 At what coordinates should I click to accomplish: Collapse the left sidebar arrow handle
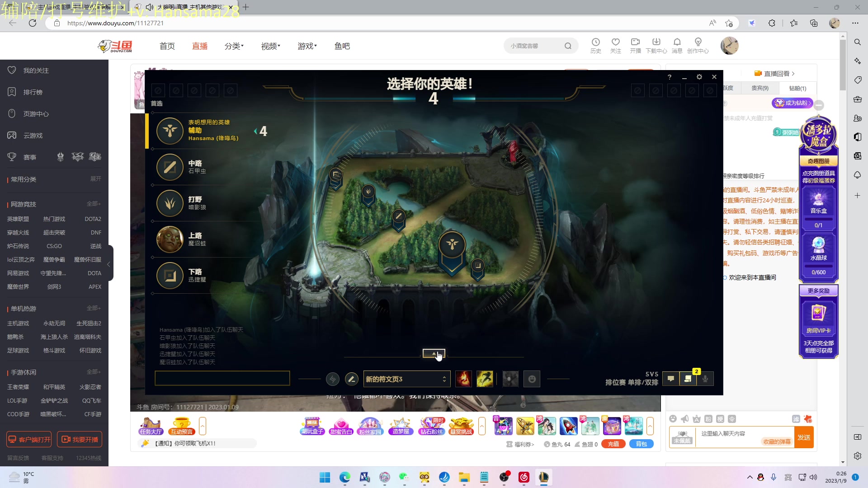pyautogui.click(x=109, y=264)
